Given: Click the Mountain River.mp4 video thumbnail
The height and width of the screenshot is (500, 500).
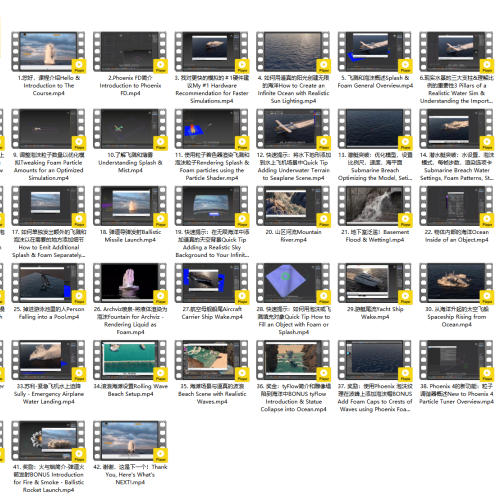Looking at the screenshot, I should pyautogui.click(x=294, y=206).
